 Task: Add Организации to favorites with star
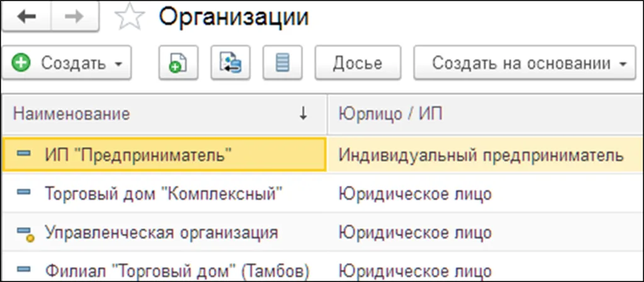128,18
